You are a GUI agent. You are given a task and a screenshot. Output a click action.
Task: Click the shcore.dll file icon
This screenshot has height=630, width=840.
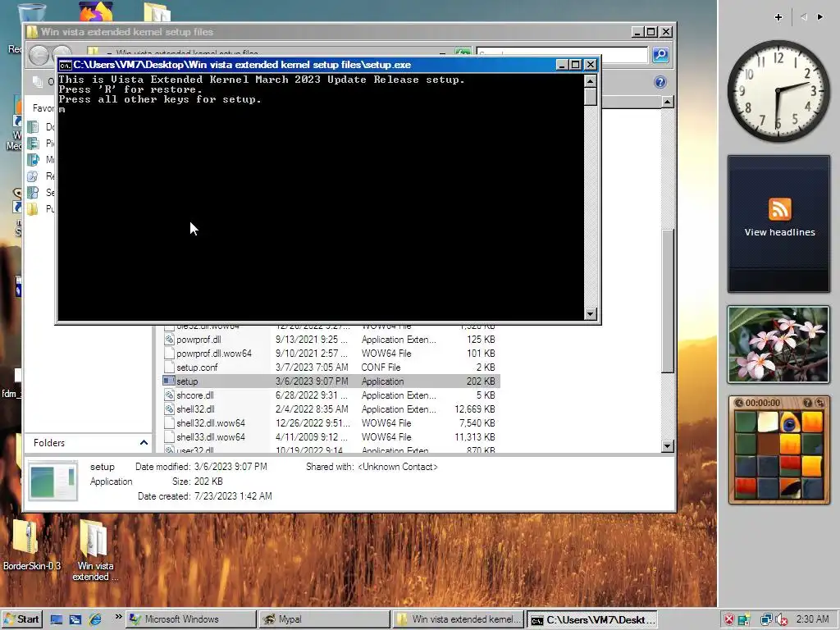coord(169,395)
